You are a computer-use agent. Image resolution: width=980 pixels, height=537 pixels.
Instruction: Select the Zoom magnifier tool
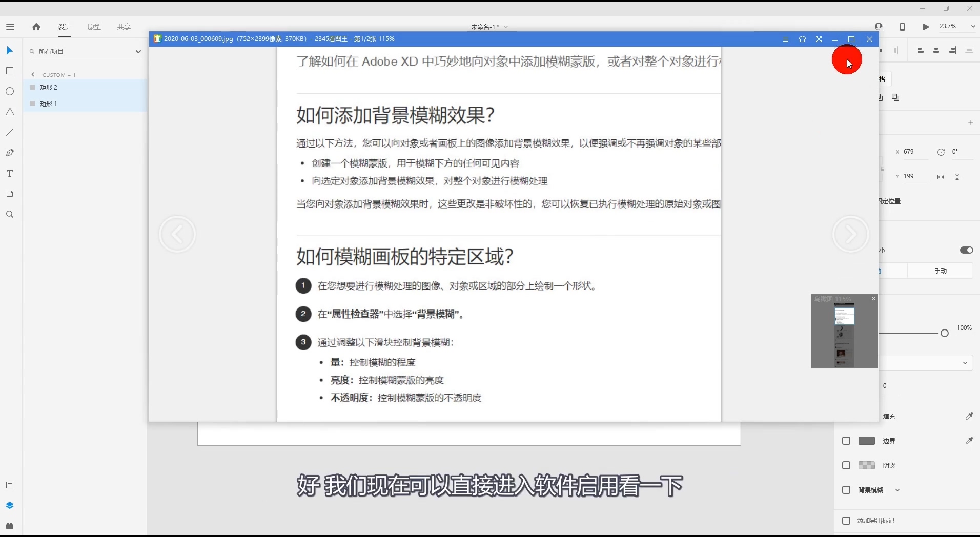click(x=10, y=214)
